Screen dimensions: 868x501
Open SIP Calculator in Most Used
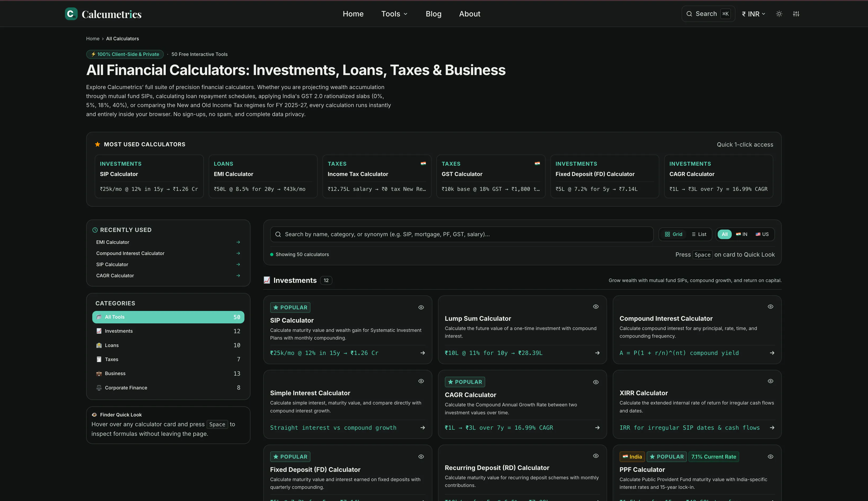pyautogui.click(x=149, y=176)
